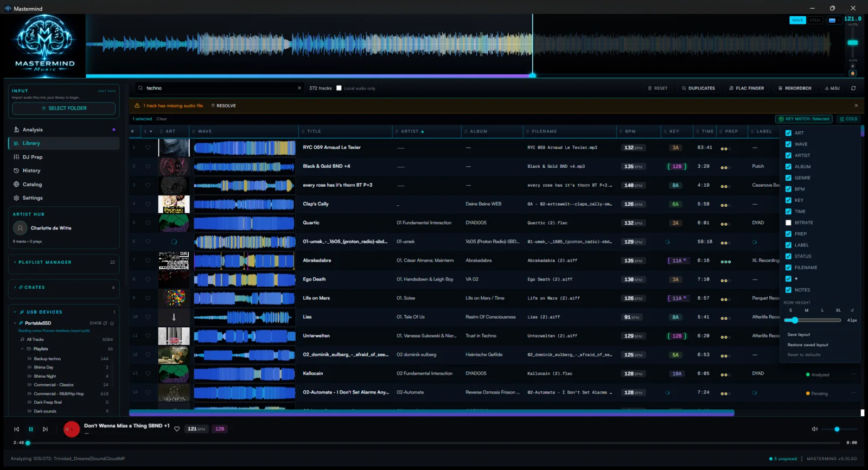The width and height of the screenshot is (868, 470).
Task: Clear the techno search text
Action: click(x=299, y=88)
